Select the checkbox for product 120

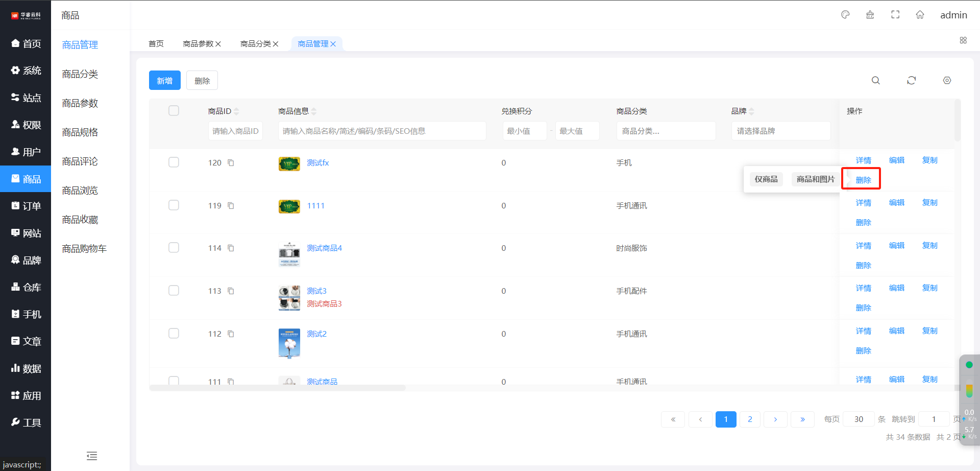click(x=174, y=162)
